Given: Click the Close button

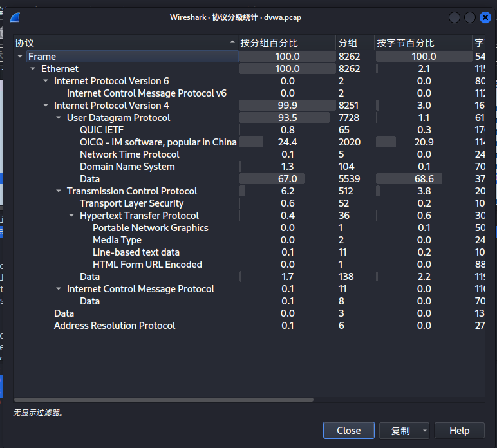Looking at the screenshot, I should click(x=349, y=431).
